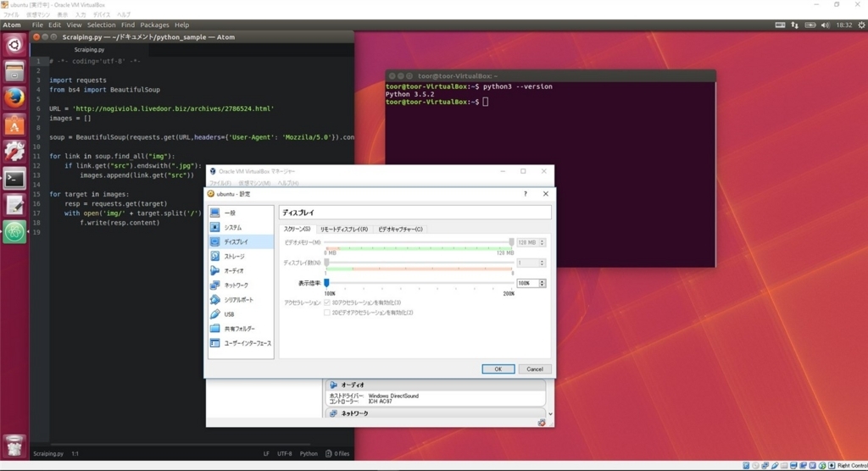Click the ディスプレイ数 spinner arrows

542,263
